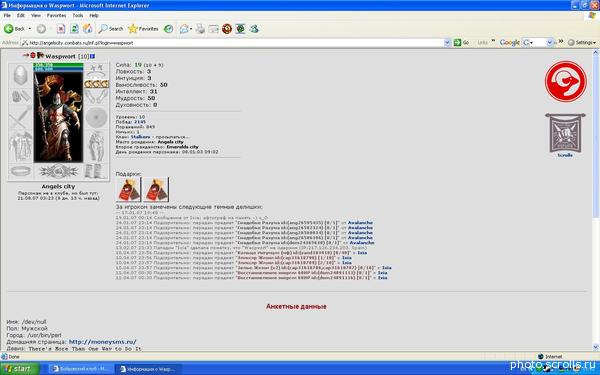Open the Google toolbar search dropdown
Viewport: 600px width, 375px height.
(549, 43)
